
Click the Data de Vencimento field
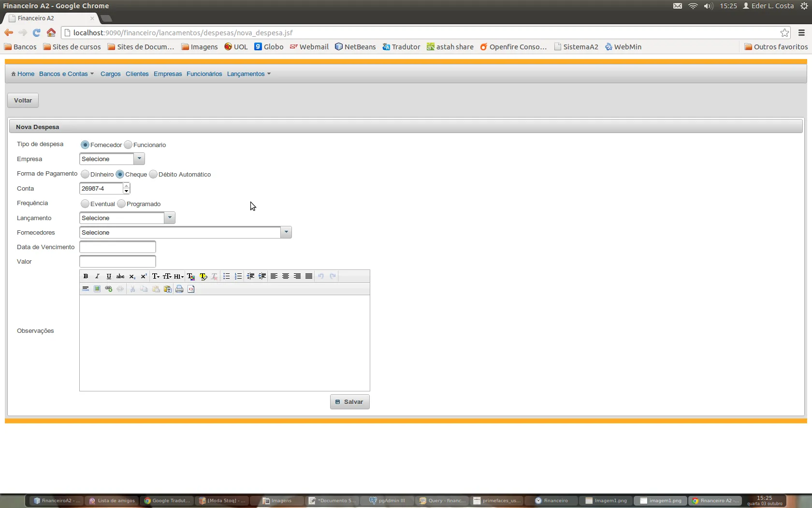[x=117, y=247]
